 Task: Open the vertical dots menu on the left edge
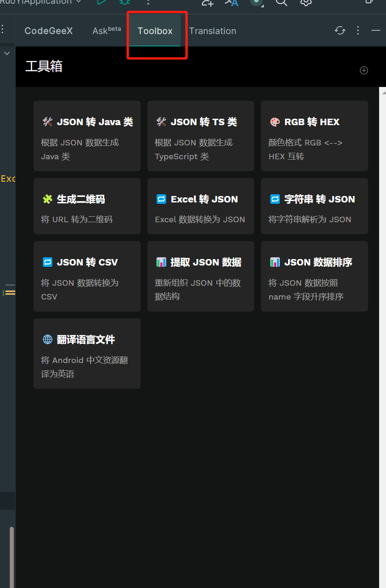[2, 29]
